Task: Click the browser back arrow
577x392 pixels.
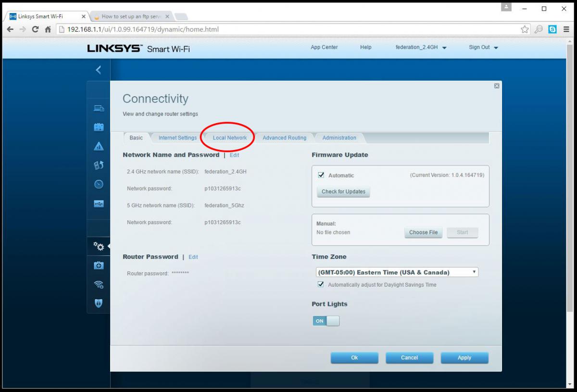Action: point(10,29)
